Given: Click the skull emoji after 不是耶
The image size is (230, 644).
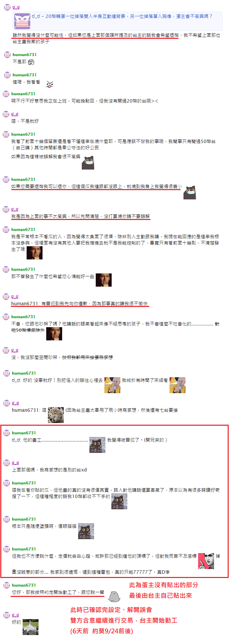Looking at the screenshot, I should click(31, 62).
